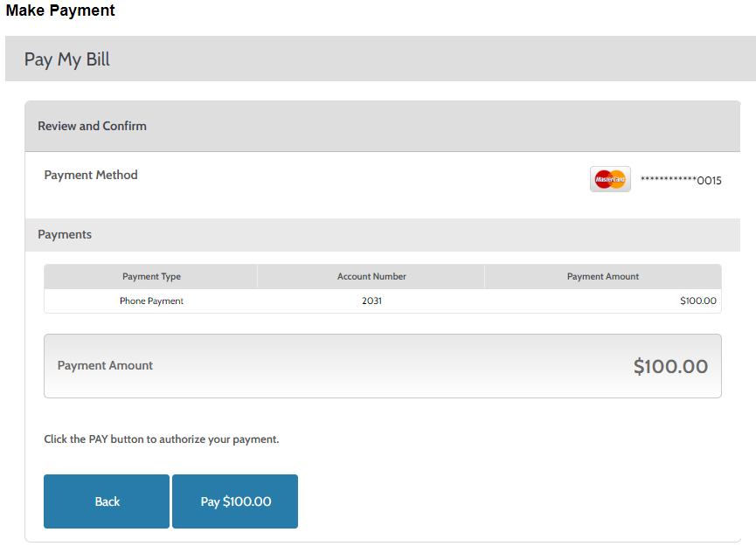Select the large $100.00 total amount
756x553 pixels.
670,366
